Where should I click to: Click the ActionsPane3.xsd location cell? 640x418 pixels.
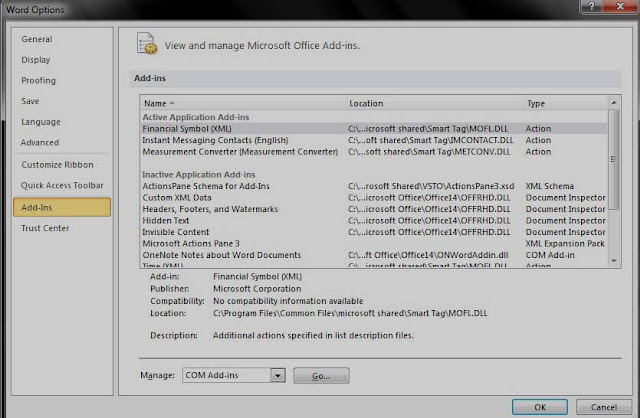(431, 186)
